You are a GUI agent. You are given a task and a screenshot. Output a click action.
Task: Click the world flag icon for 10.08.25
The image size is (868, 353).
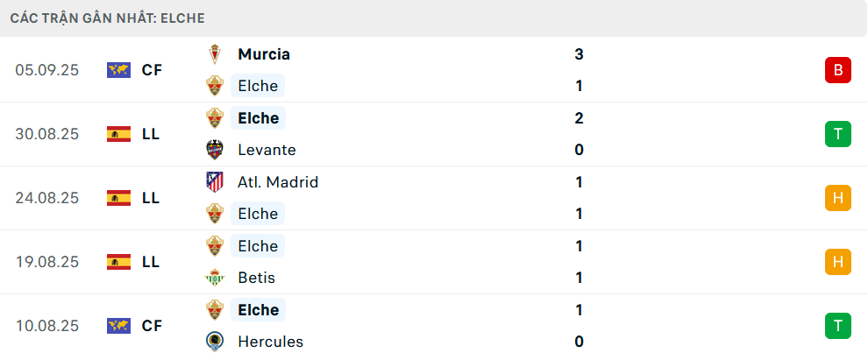(118, 326)
